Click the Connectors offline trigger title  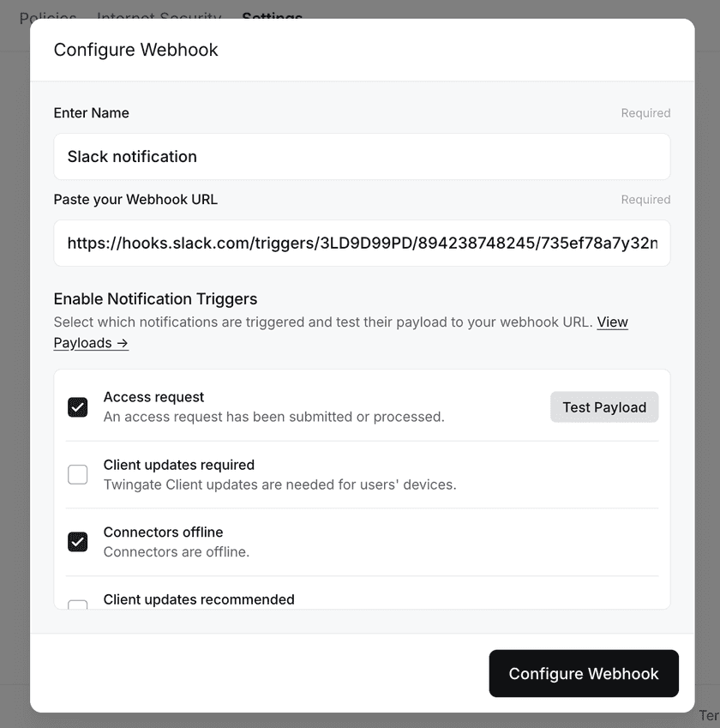coord(164,532)
